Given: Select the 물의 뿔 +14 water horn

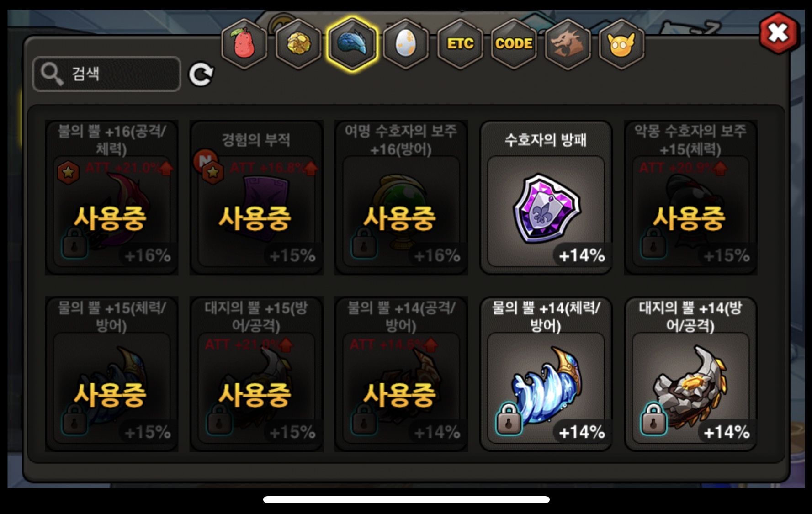Looking at the screenshot, I should pos(546,374).
